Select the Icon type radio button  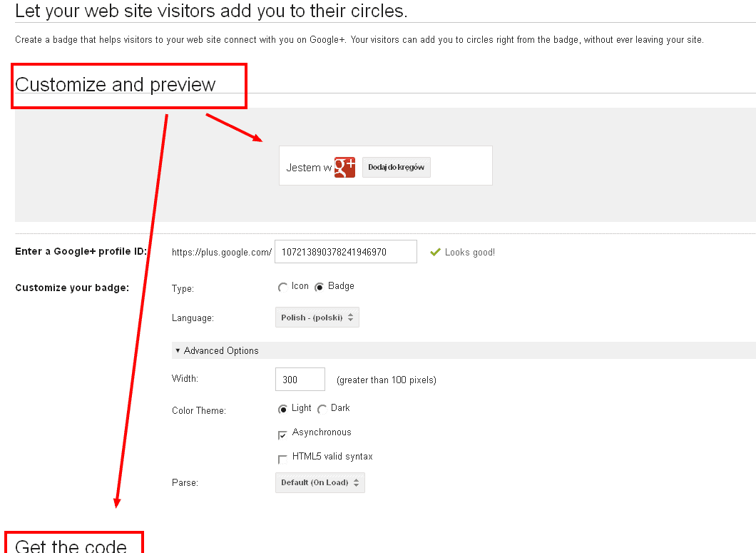click(x=282, y=287)
